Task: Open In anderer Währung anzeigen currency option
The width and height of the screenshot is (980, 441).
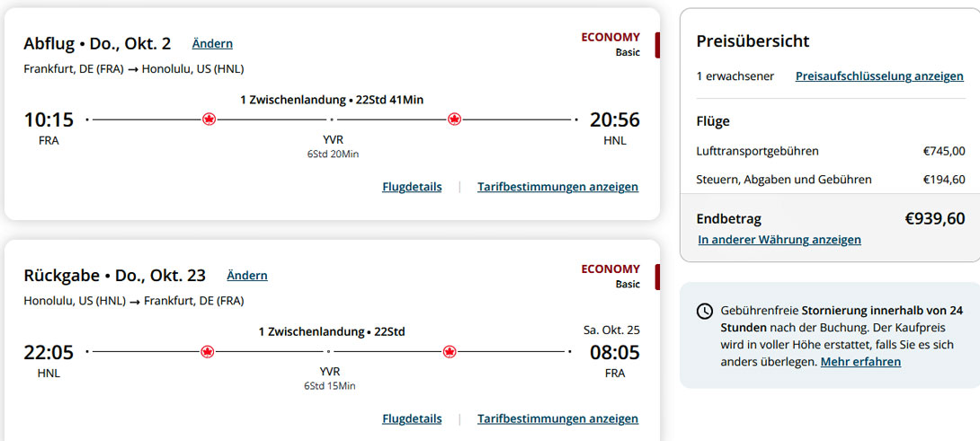Action: (780, 240)
